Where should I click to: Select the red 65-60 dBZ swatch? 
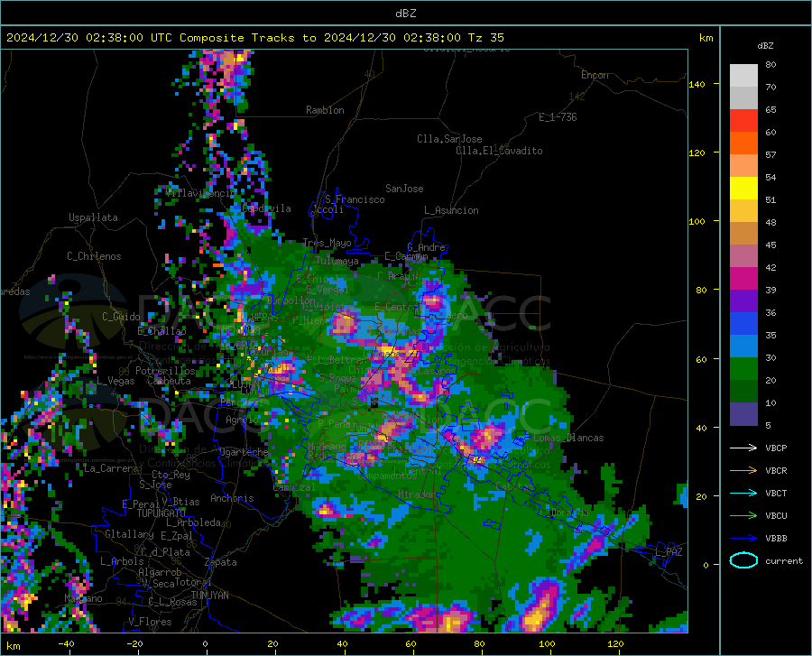[x=743, y=121]
